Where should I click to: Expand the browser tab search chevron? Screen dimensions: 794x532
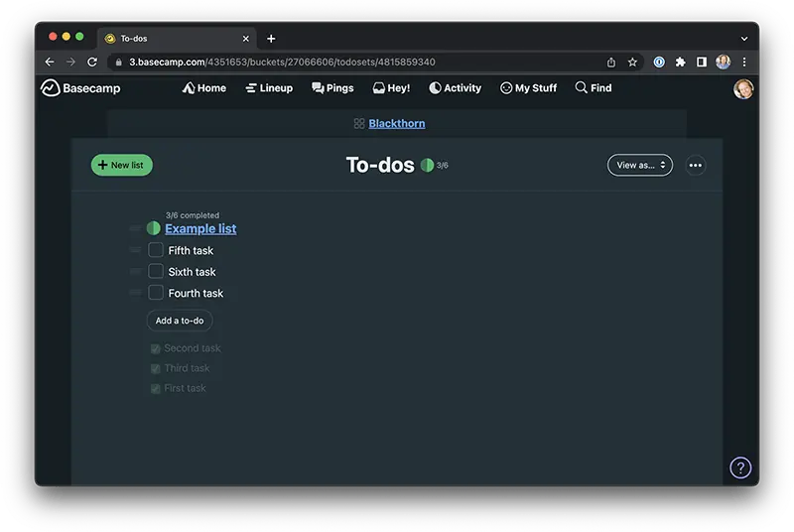coord(743,39)
